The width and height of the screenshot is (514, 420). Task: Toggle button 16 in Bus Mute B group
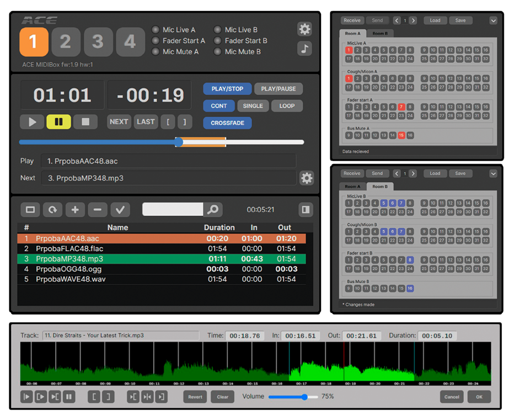click(410, 289)
